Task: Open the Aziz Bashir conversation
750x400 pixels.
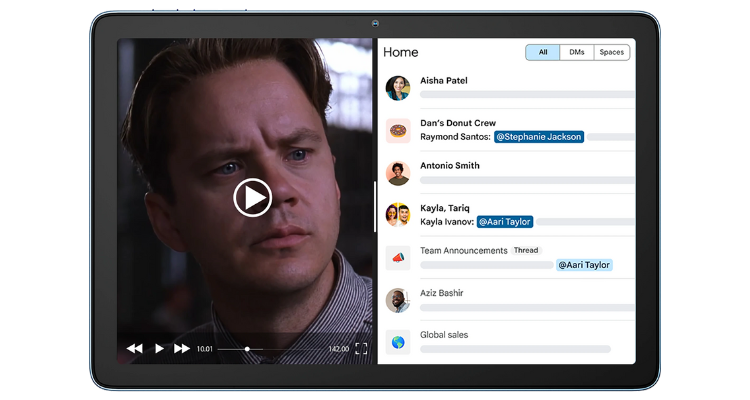Action: point(442,293)
